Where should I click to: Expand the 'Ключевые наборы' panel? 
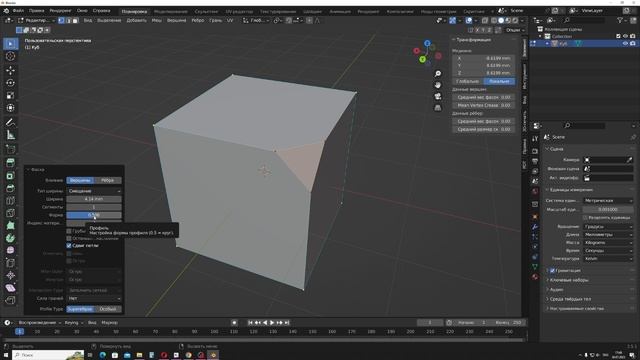(x=569, y=280)
